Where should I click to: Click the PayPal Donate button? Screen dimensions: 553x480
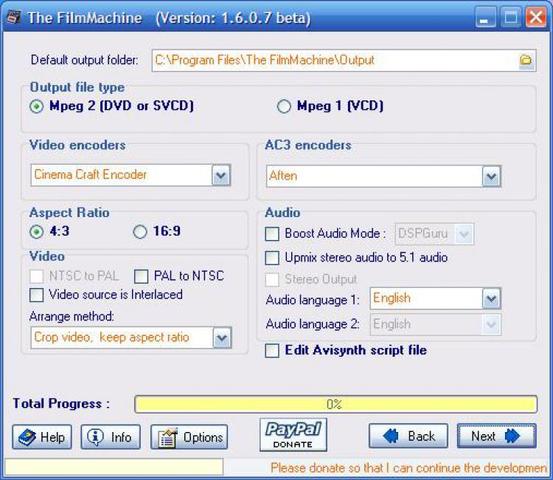293,435
